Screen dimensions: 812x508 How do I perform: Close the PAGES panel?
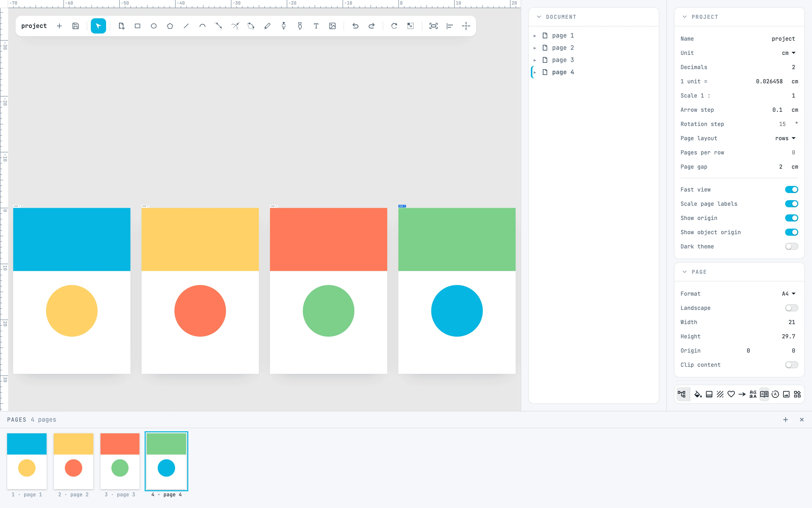click(802, 420)
